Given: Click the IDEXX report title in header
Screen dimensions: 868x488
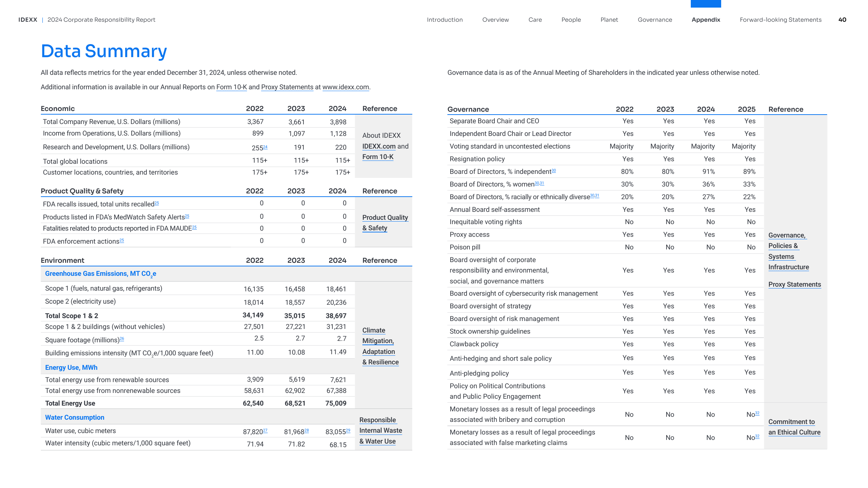Looking at the screenshot, I should tap(87, 20).
